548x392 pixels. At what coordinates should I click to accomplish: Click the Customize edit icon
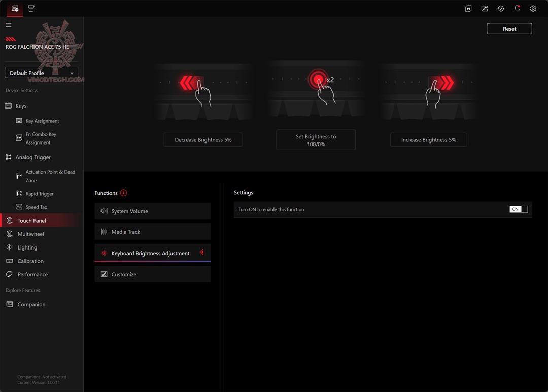pyautogui.click(x=104, y=274)
